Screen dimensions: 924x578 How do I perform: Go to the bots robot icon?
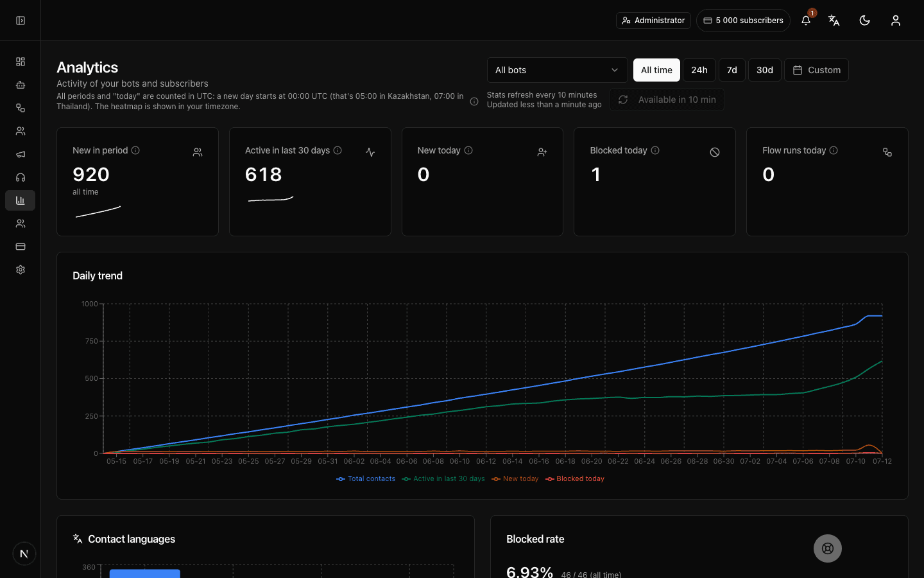pos(21,85)
